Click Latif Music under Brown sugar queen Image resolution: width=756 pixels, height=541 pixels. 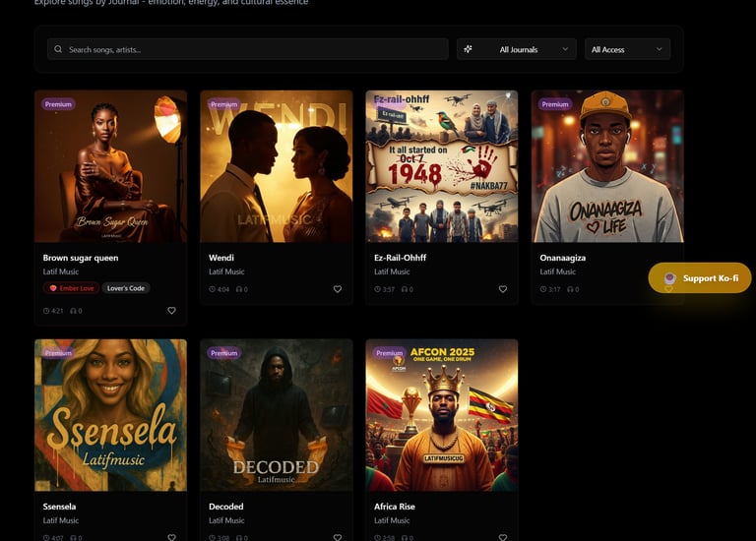click(61, 271)
